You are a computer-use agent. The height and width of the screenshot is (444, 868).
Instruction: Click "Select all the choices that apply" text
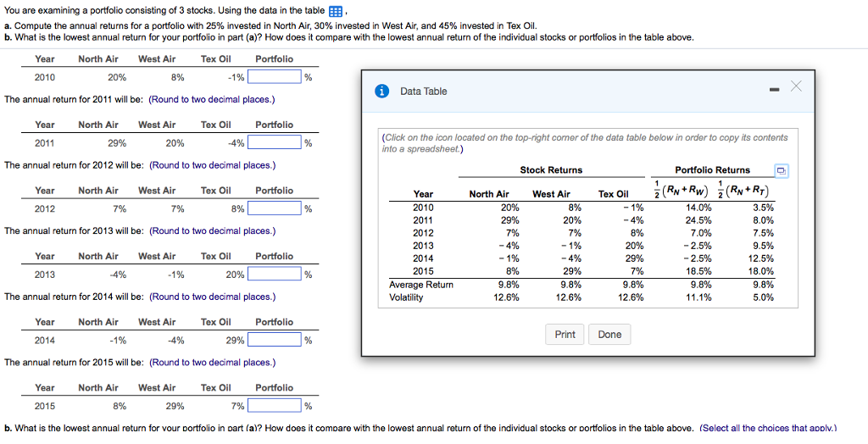coord(767,428)
